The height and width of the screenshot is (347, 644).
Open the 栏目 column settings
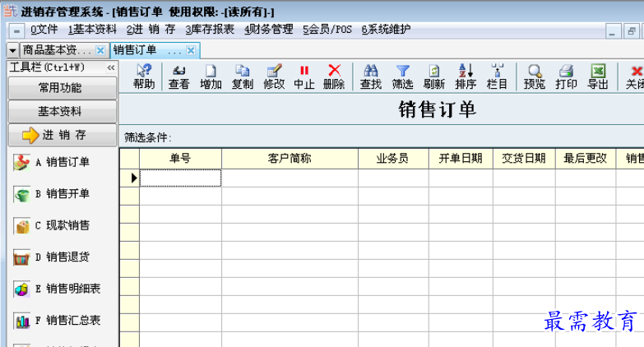(x=497, y=76)
